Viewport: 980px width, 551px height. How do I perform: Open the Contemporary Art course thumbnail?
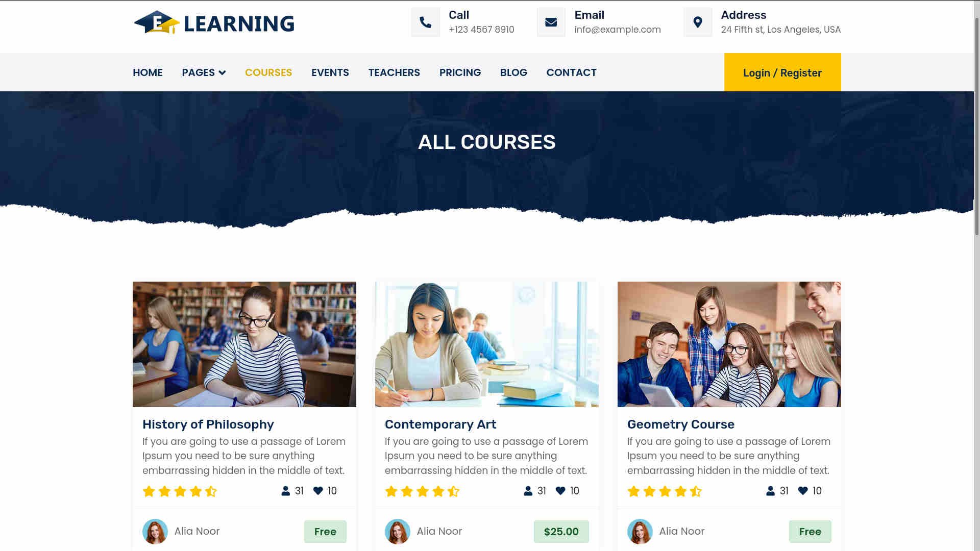click(x=487, y=344)
